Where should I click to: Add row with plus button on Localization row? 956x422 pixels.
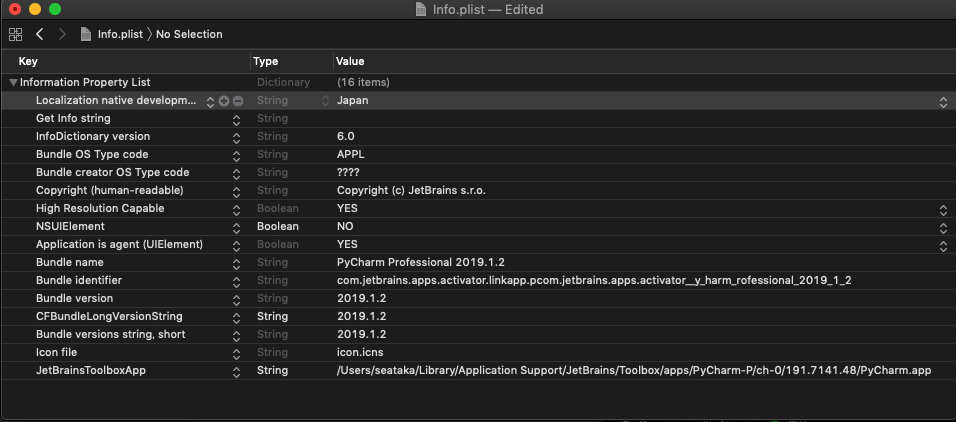click(x=224, y=101)
